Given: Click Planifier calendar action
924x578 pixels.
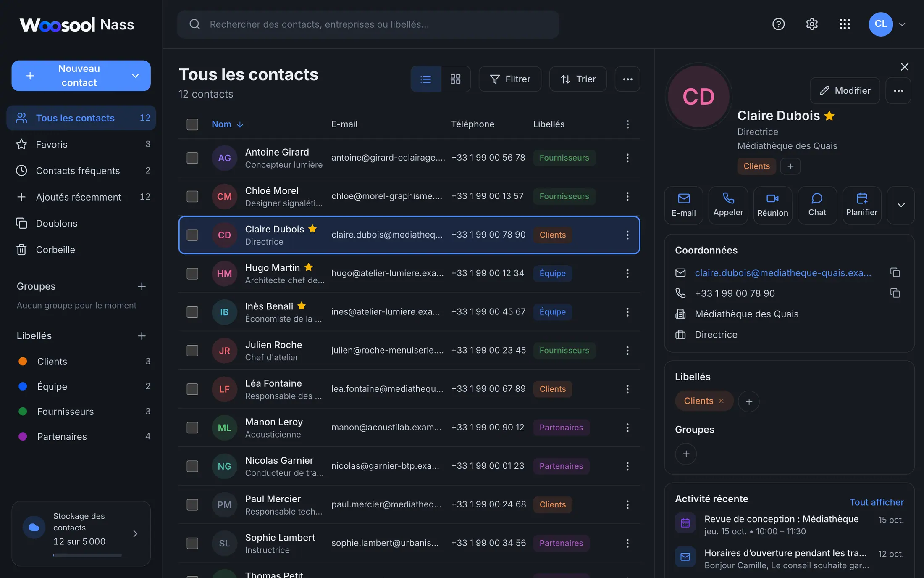Looking at the screenshot, I should pos(862,206).
